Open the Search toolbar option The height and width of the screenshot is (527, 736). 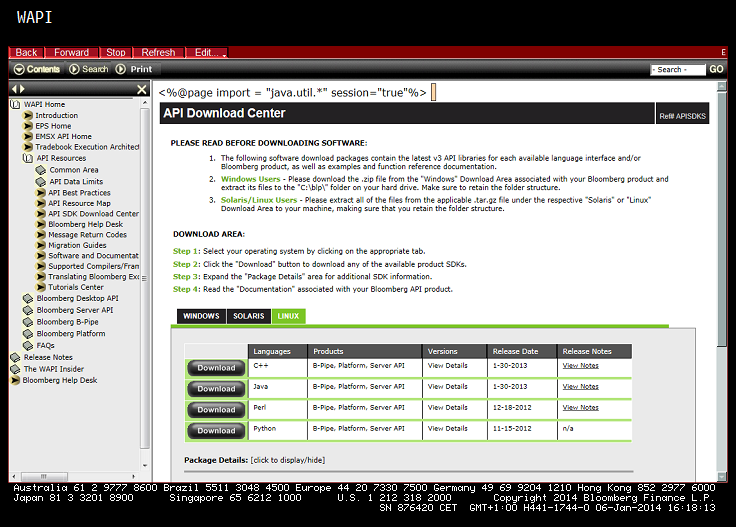89,69
